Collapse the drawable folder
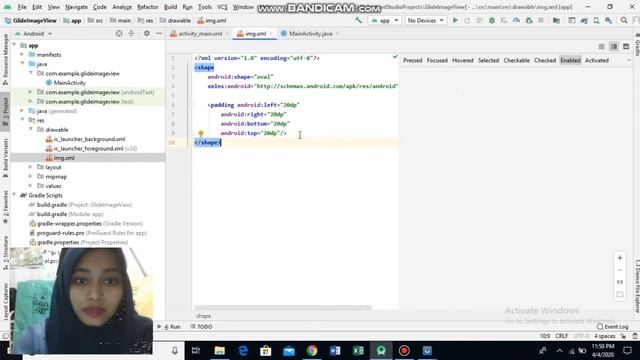This screenshot has width=640, height=360. (x=31, y=130)
